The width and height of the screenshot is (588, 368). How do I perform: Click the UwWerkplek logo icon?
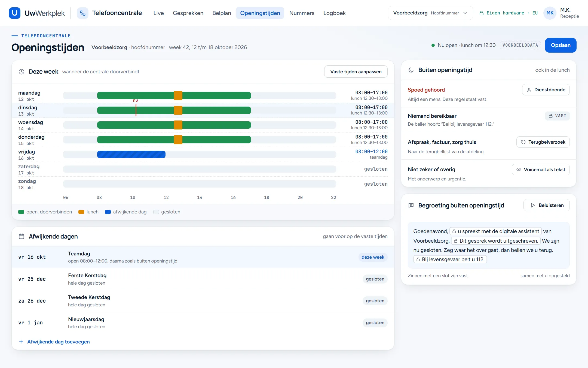pyautogui.click(x=15, y=13)
